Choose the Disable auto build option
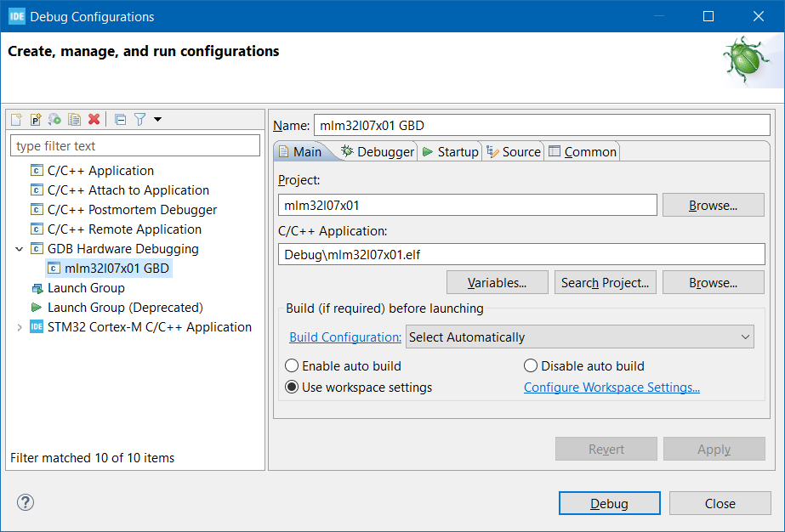 [x=531, y=366]
